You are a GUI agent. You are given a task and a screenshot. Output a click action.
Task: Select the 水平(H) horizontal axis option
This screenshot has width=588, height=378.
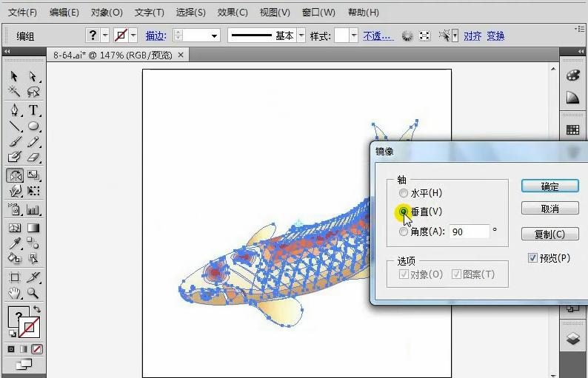point(404,193)
